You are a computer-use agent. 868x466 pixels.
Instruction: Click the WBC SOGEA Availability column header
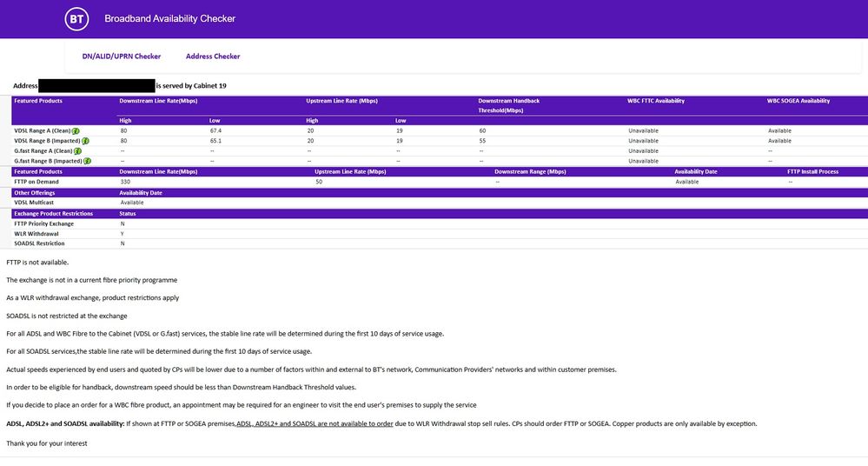click(798, 101)
